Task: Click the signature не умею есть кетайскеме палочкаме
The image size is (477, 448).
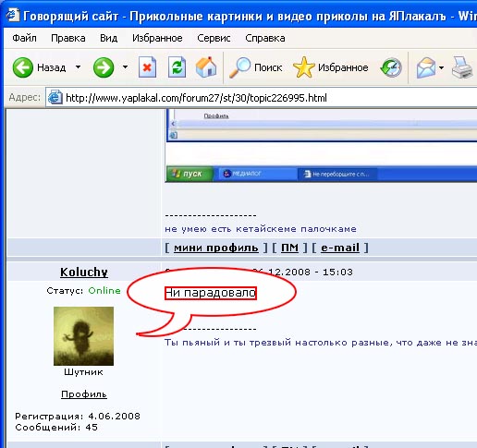Action: (261, 229)
